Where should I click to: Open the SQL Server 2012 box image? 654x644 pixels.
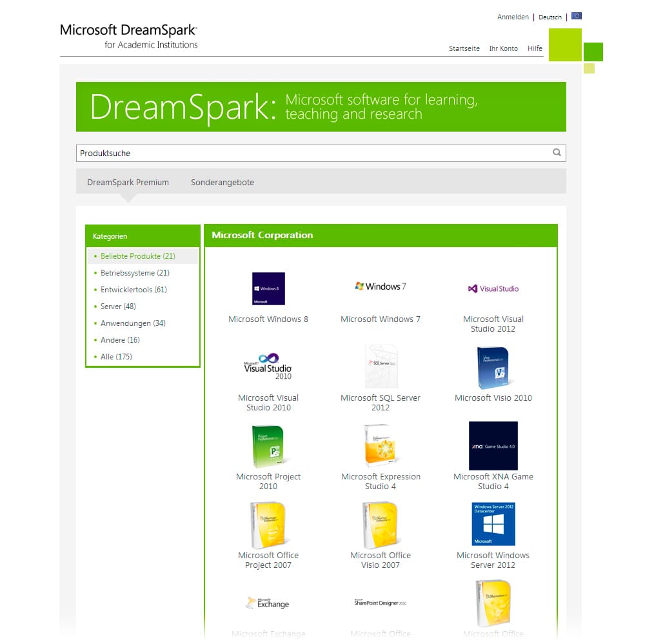(381, 367)
